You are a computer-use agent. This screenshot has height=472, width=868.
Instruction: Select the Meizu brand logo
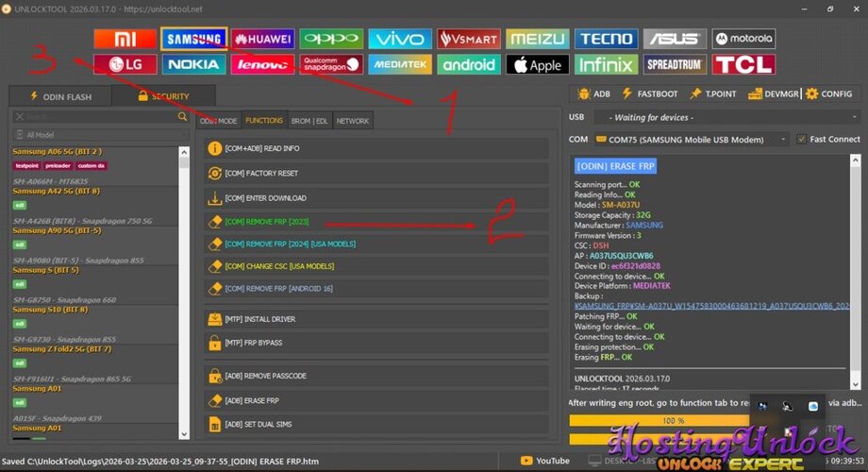pos(537,39)
